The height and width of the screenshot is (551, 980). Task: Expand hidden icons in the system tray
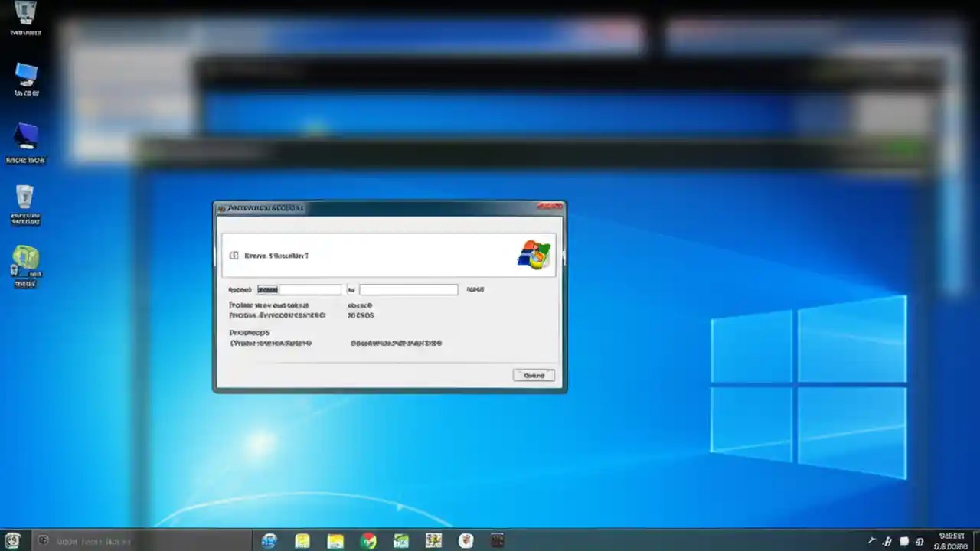tap(871, 541)
